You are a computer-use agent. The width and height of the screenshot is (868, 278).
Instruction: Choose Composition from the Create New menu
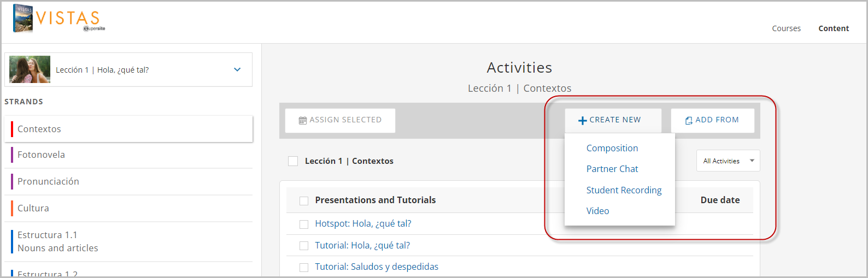click(612, 148)
